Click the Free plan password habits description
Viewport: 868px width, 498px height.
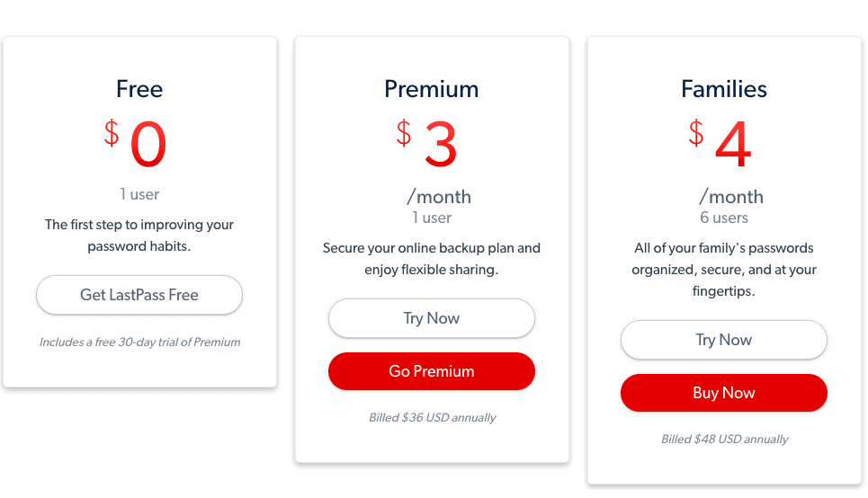(139, 236)
